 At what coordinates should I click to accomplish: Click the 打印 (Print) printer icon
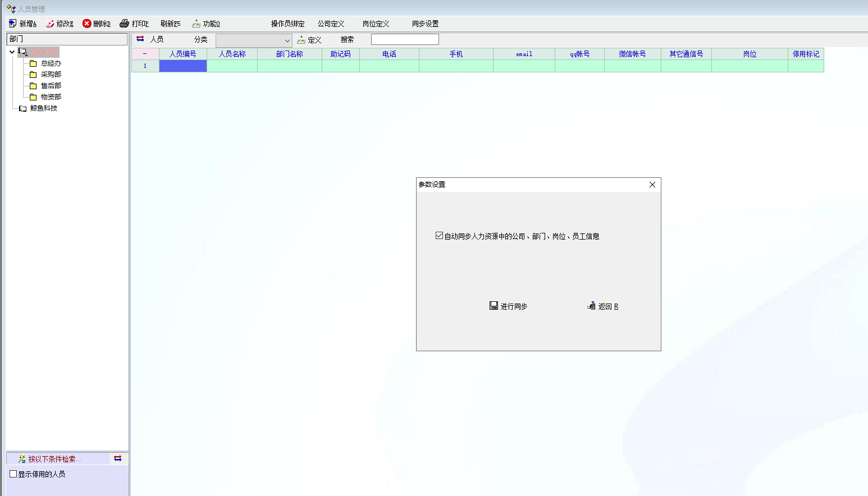tap(125, 24)
